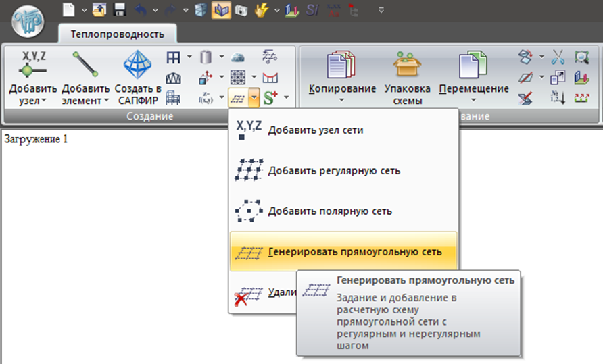Expand the Undo history dropdown arrow
Image resolution: width=603 pixels, height=364 pixels.
point(155,10)
